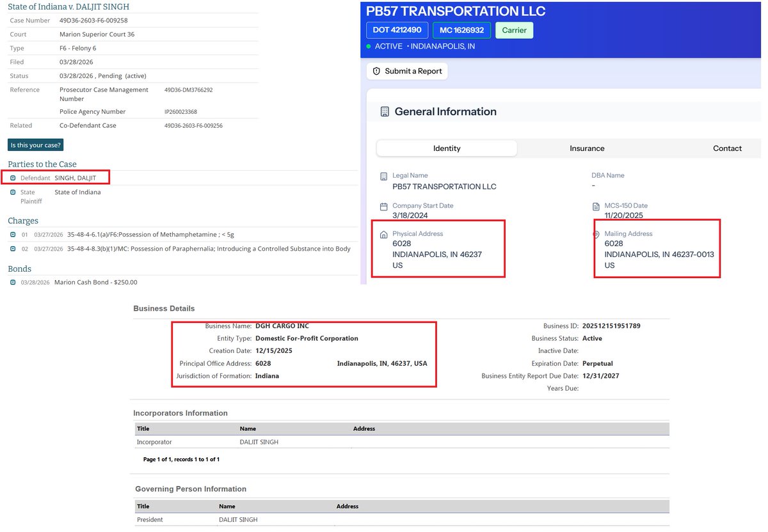This screenshot has width=768, height=532.
Task: Click the calendar icon beside Company Start Date
Action: click(x=384, y=207)
